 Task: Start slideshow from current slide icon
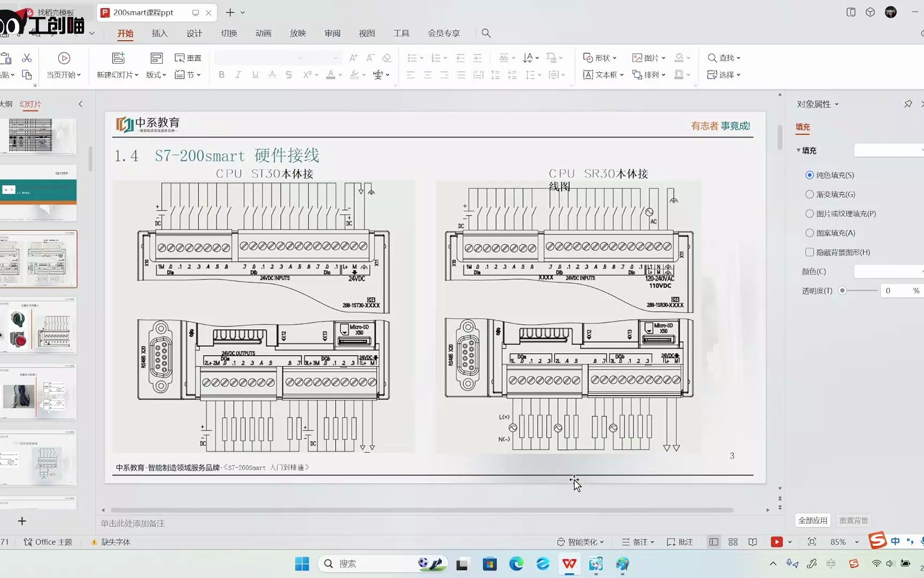(x=64, y=58)
